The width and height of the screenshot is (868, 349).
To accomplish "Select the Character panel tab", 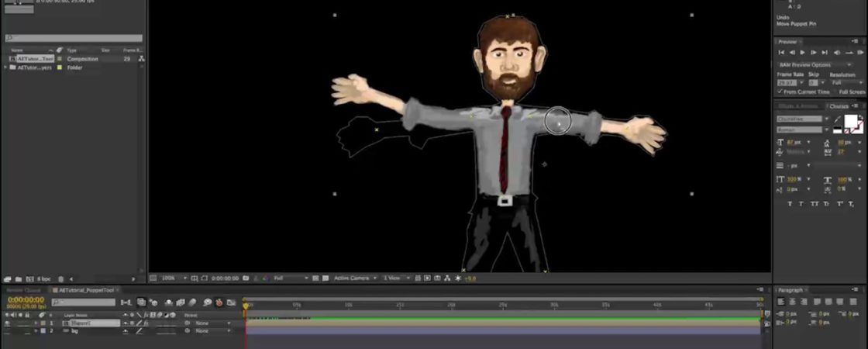I will point(839,106).
